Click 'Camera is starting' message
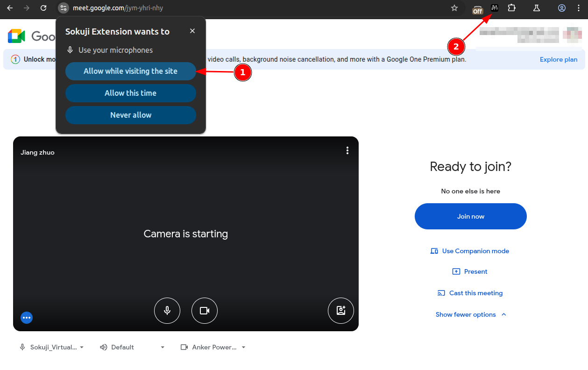The height and width of the screenshot is (370, 588). pos(186,234)
